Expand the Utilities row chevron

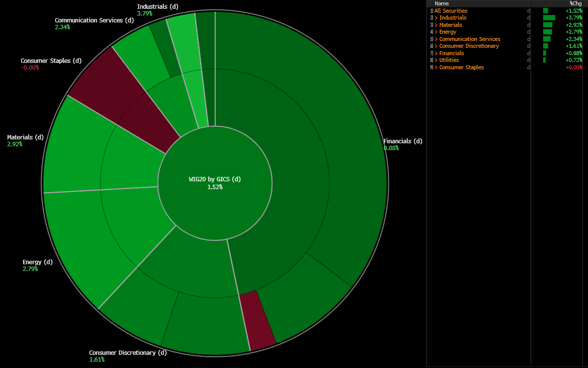(436, 60)
